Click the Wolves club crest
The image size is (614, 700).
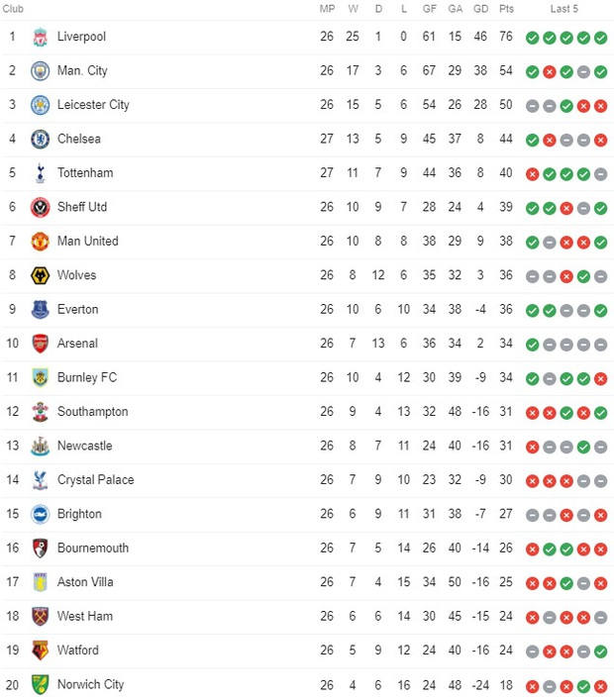[41, 275]
